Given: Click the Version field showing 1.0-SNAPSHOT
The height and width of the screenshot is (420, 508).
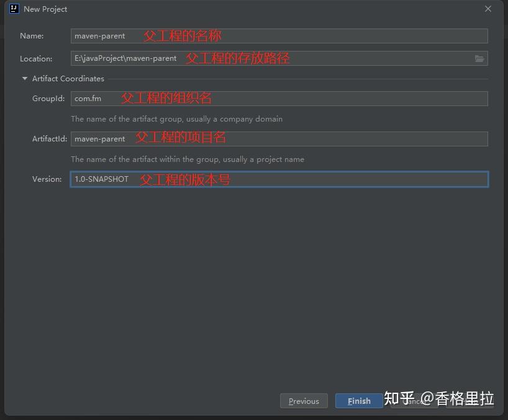Looking at the screenshot, I should point(279,179).
